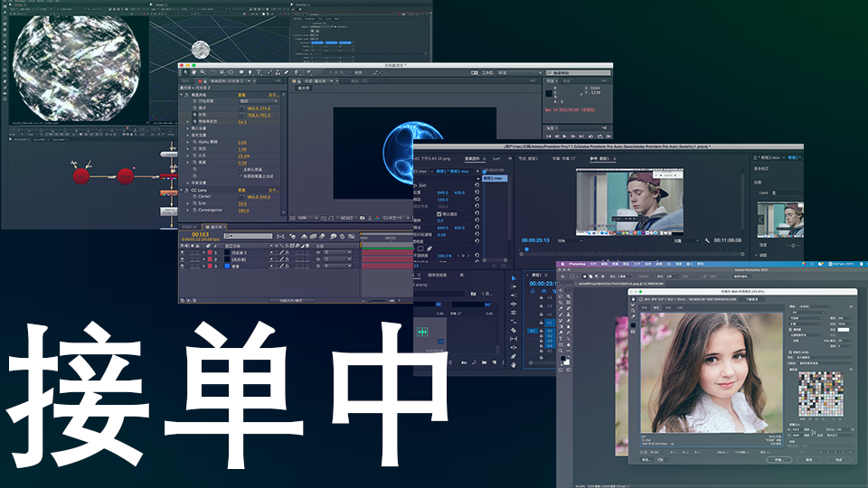Click the rectangle mask icon in Premiere Effect Controls

(x=420, y=249)
